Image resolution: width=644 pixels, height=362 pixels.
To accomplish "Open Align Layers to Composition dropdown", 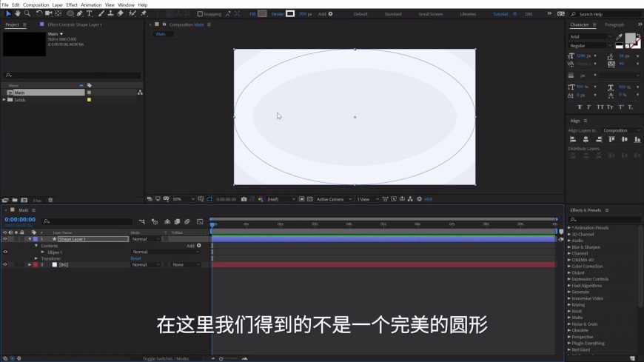I will (621, 130).
